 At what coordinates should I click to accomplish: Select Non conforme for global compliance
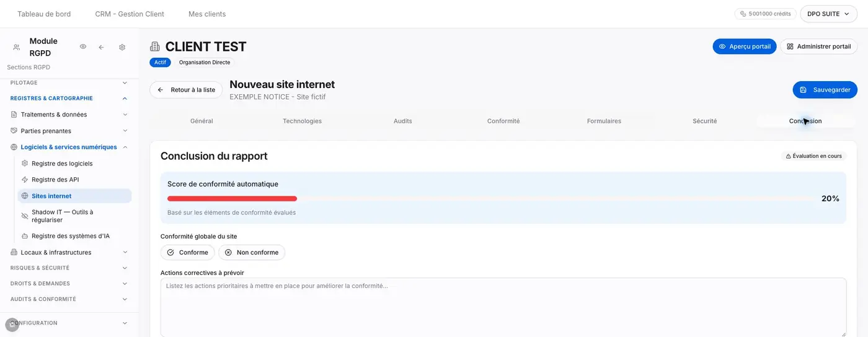click(x=252, y=253)
